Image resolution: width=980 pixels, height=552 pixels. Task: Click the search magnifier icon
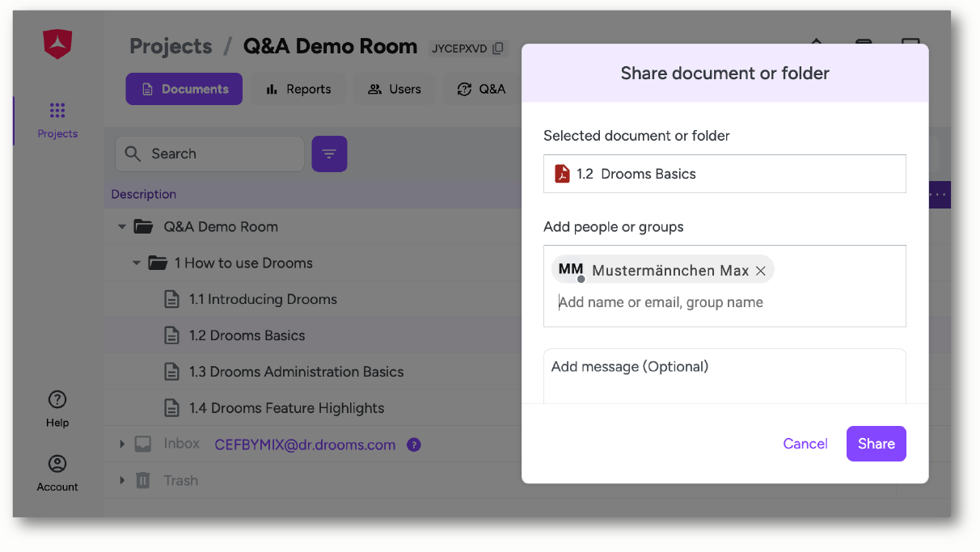point(133,154)
